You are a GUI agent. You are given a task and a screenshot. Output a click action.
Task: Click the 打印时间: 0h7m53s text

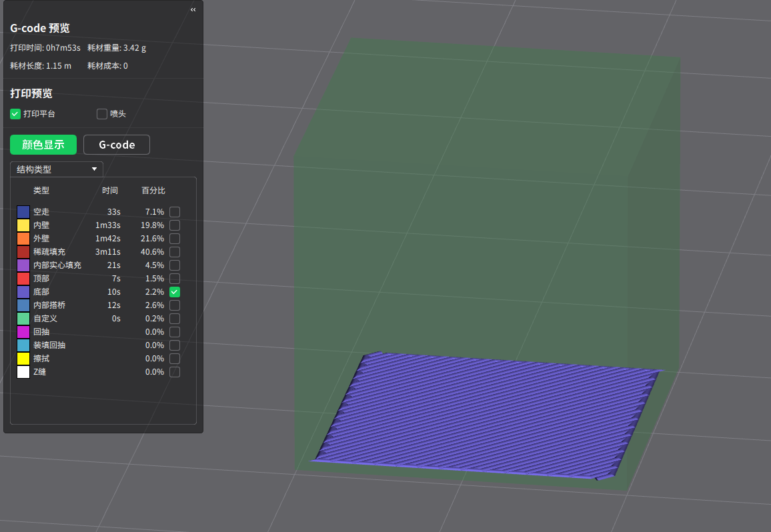tap(45, 48)
